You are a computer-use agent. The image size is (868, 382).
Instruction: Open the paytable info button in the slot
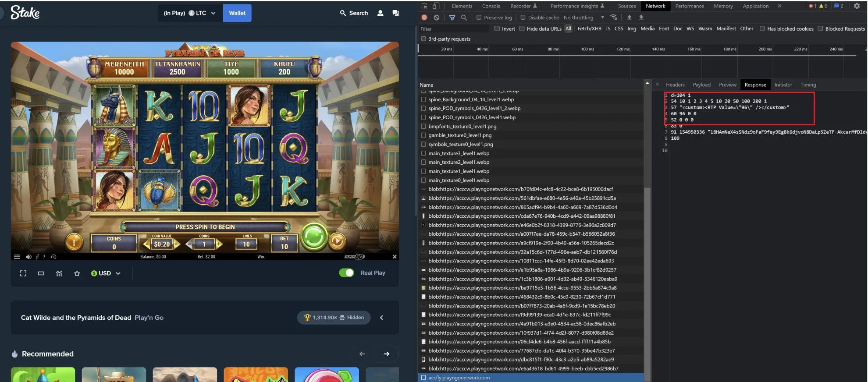[74, 241]
